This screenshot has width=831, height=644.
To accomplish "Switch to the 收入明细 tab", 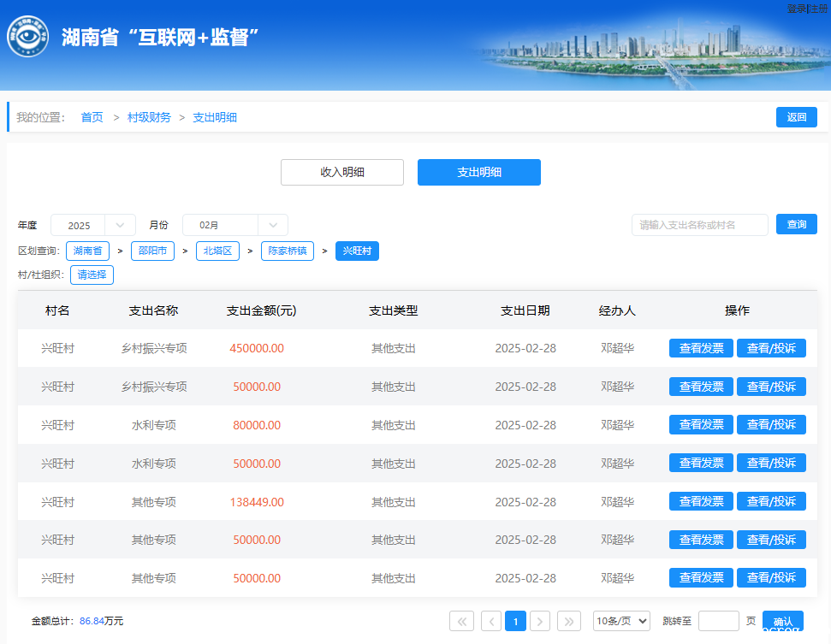I will (342, 172).
